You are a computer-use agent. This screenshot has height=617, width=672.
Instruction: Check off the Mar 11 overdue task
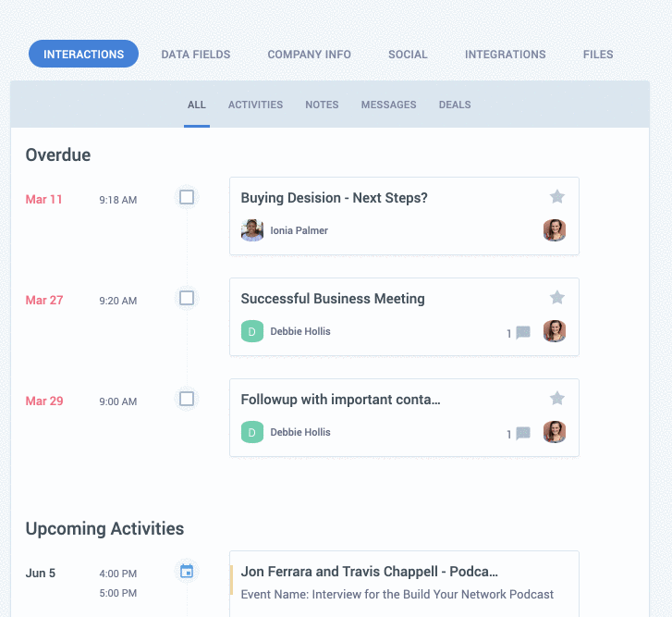click(187, 197)
